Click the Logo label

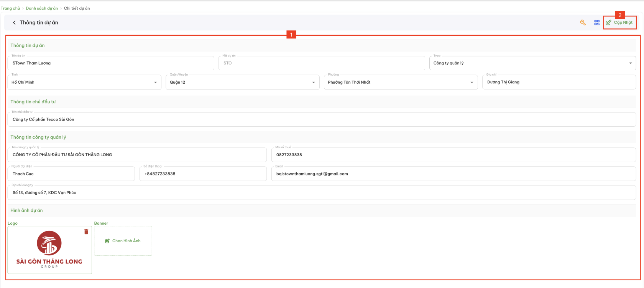pos(13,223)
